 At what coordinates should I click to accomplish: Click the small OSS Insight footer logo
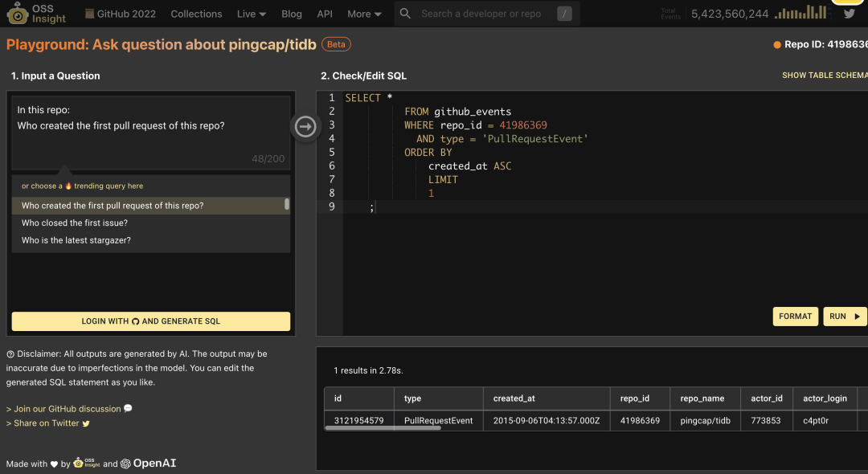[87, 463]
